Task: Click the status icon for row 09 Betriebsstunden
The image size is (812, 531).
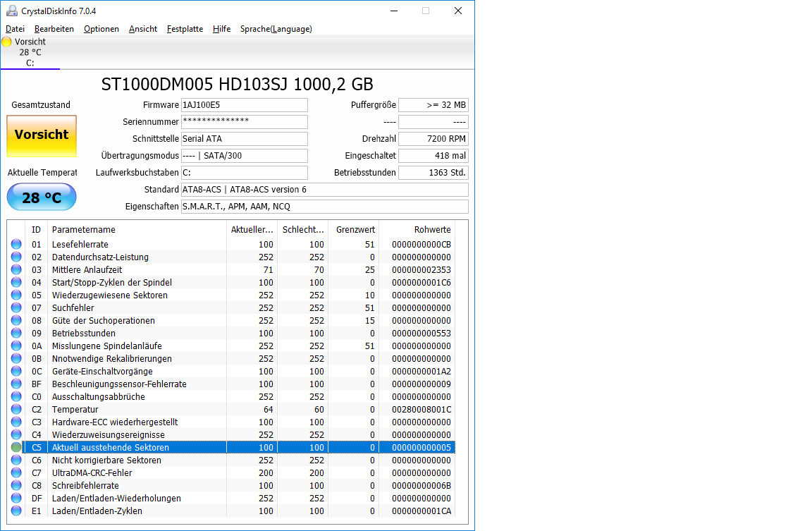Action: (17, 333)
